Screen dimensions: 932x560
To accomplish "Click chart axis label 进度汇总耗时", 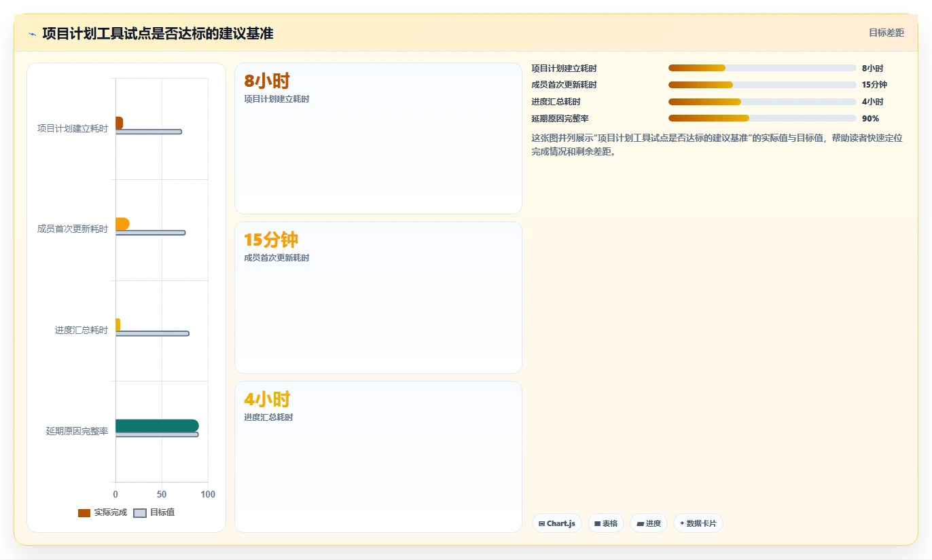I will click(82, 331).
